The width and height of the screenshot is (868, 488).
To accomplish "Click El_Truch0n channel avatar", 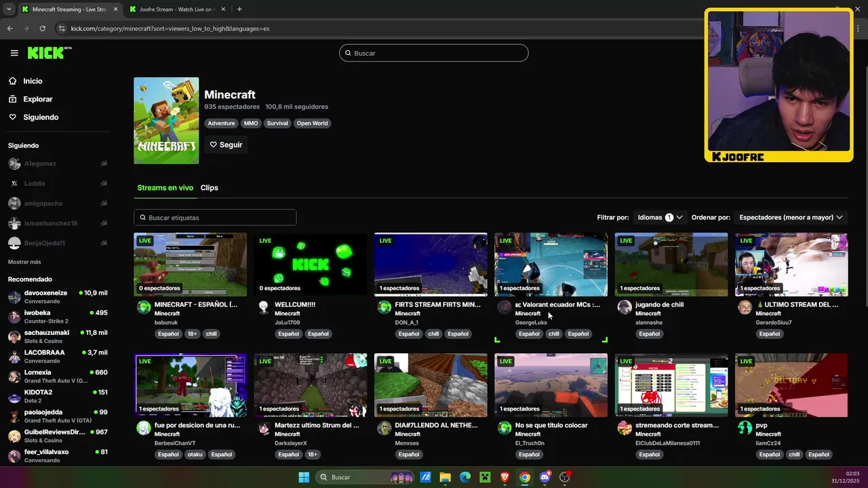I will click(x=504, y=428).
